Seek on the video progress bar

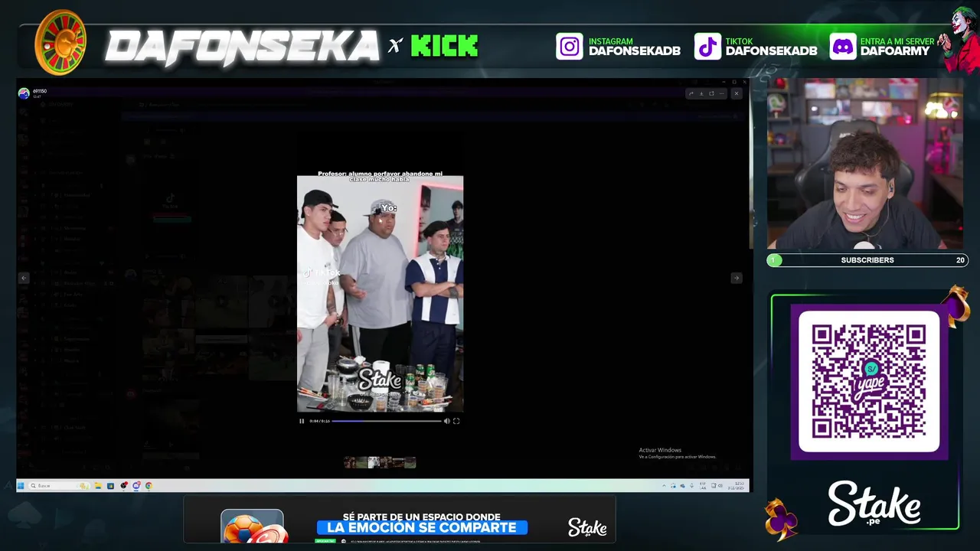pyautogui.click(x=387, y=421)
